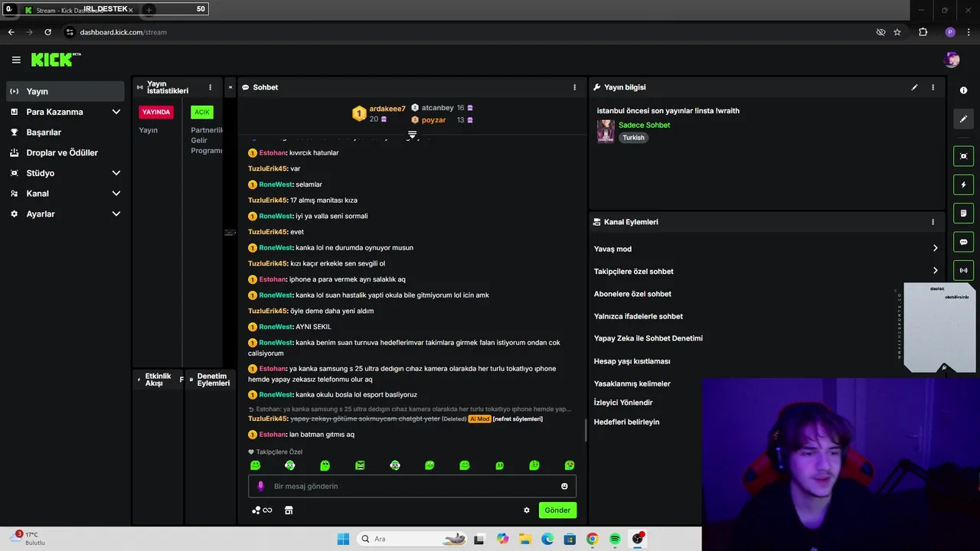Toggle the stream preview panel icon in sidebar
The width and height of the screenshot is (980, 551).
(x=963, y=156)
